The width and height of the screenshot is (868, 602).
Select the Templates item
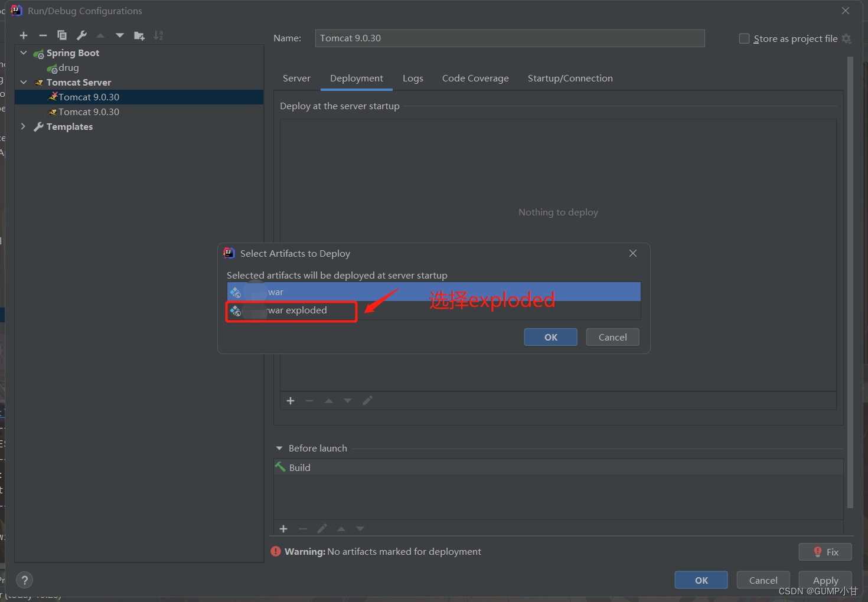click(x=69, y=126)
